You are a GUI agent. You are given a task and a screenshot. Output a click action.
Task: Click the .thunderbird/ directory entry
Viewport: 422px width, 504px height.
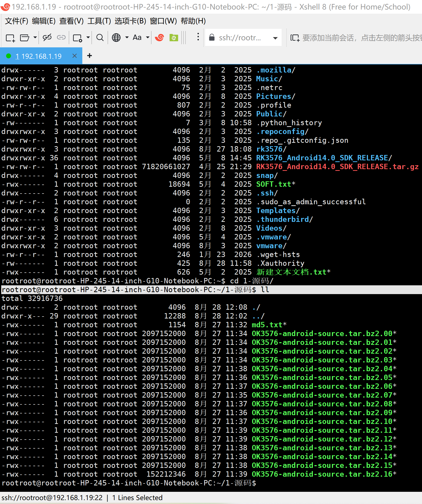coord(285,219)
